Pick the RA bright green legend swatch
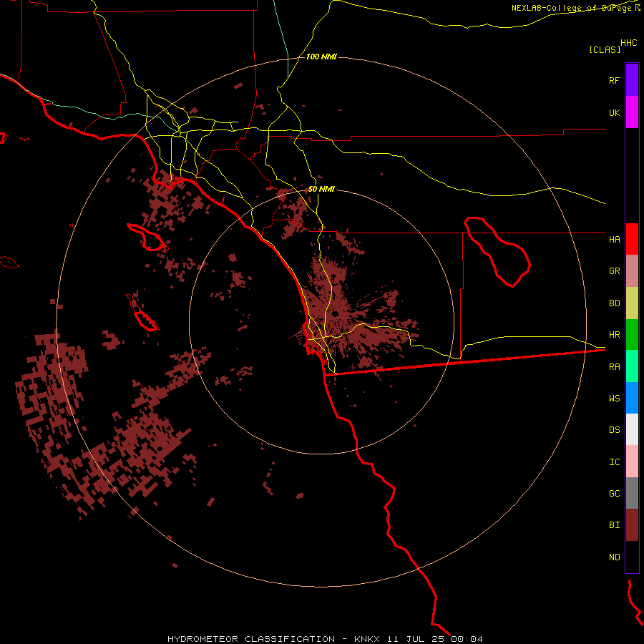This screenshot has width=644, height=644. (632, 366)
